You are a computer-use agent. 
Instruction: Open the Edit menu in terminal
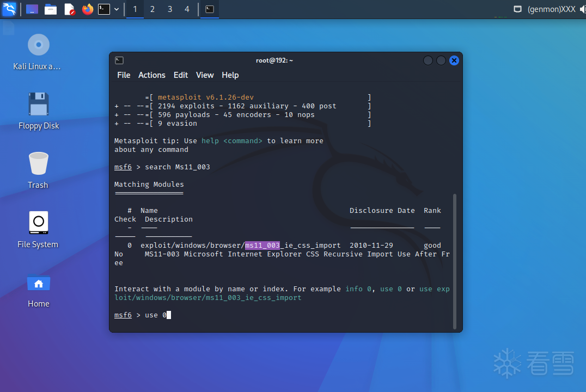(x=180, y=75)
